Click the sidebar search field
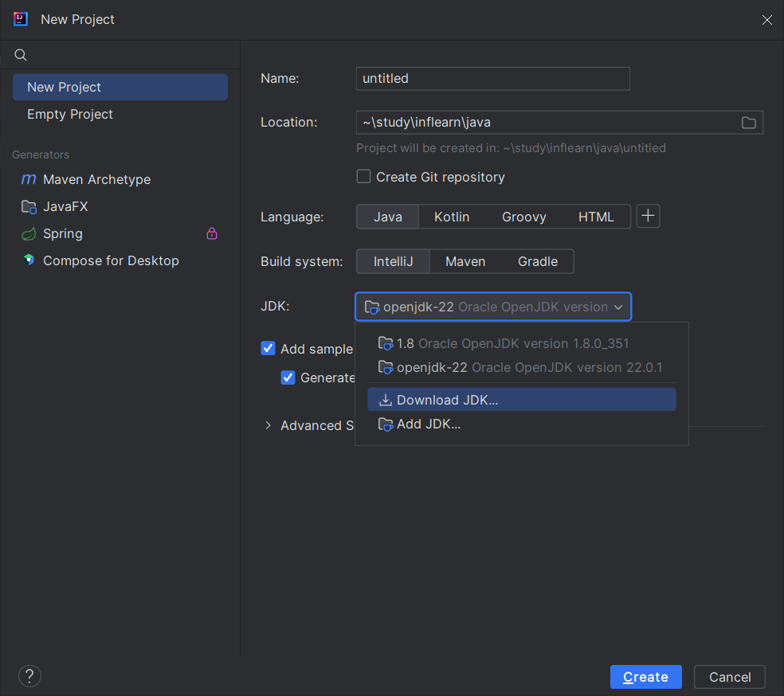 120,55
